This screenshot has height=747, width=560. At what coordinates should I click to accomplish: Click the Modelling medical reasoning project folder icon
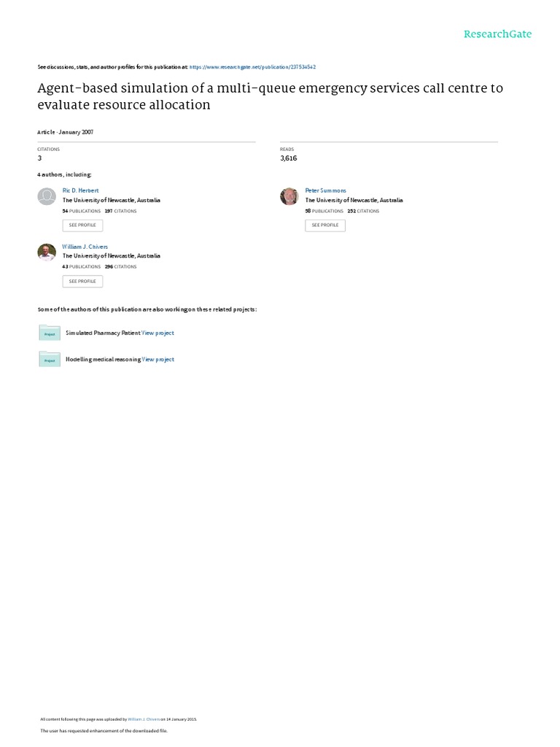pyautogui.click(x=50, y=359)
